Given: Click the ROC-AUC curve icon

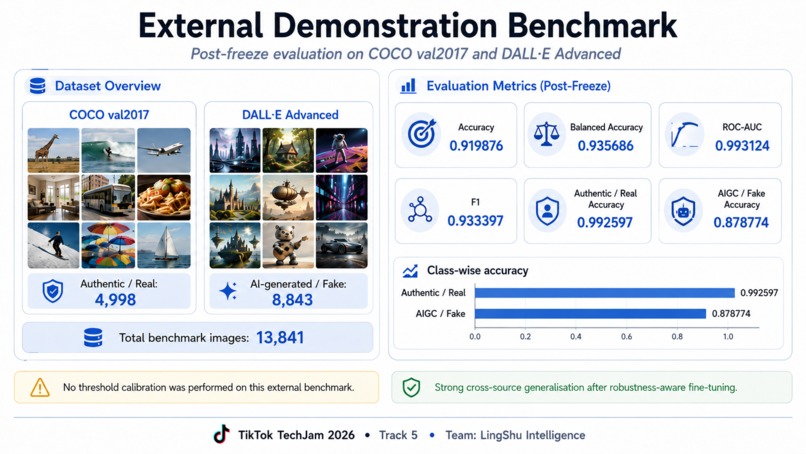Looking at the screenshot, I should tap(684, 135).
